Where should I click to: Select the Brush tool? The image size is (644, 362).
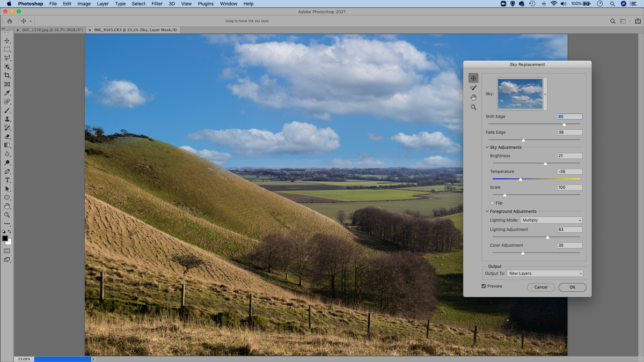click(7, 110)
